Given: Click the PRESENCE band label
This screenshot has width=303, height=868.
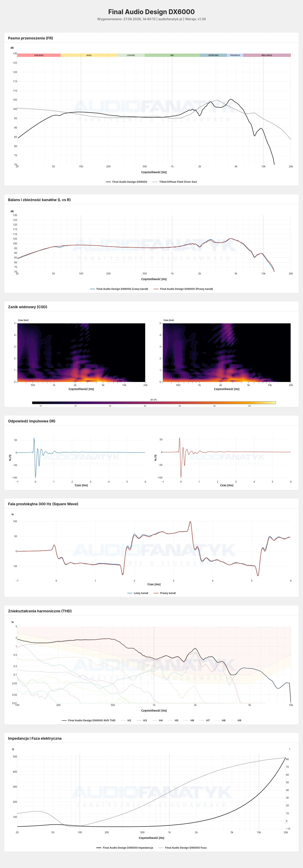Looking at the screenshot, I should (x=235, y=55).
